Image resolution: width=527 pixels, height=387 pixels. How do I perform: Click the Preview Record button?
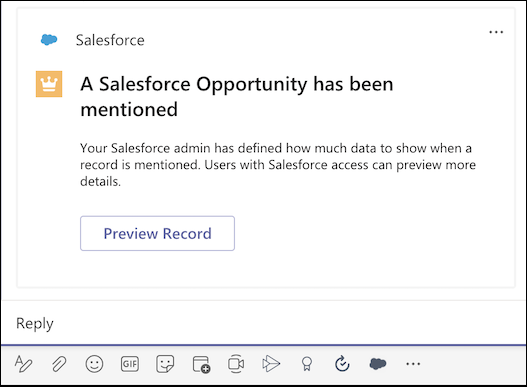pos(157,233)
